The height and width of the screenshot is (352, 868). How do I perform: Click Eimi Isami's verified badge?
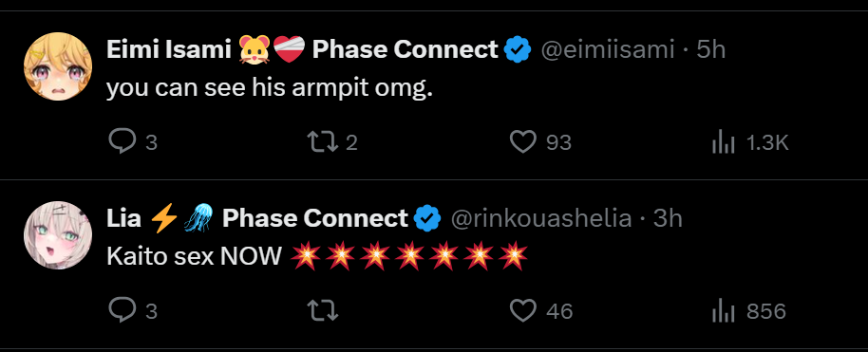pos(518,49)
